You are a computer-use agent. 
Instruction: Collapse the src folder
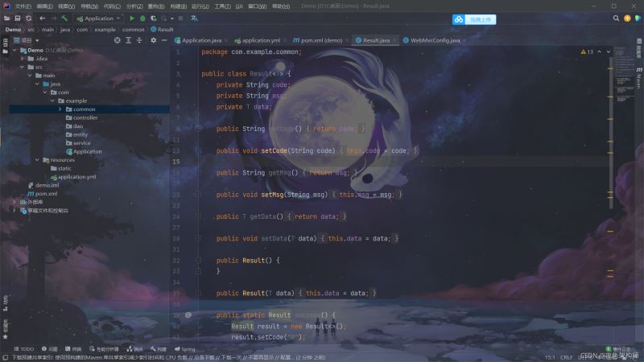pos(23,67)
